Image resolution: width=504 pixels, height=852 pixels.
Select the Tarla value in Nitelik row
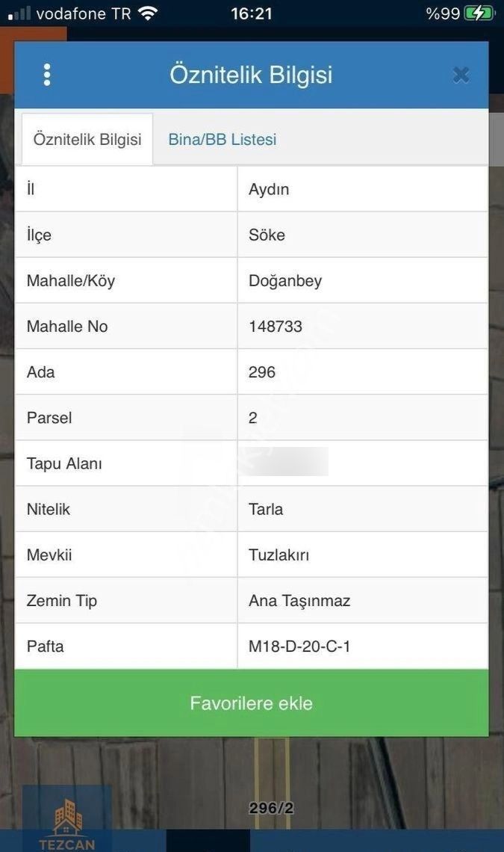tap(266, 509)
